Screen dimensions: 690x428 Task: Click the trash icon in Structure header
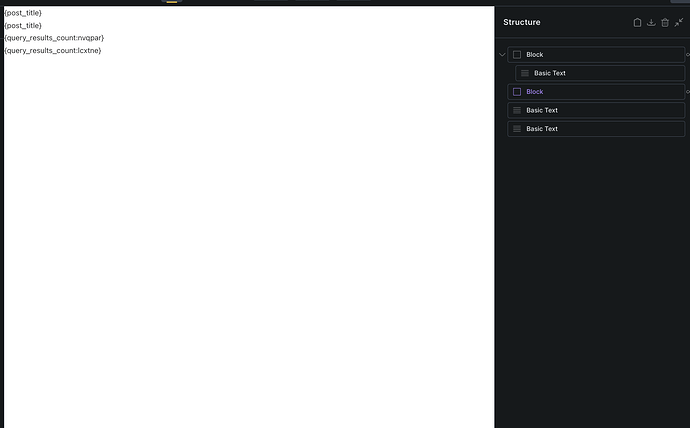(x=665, y=22)
